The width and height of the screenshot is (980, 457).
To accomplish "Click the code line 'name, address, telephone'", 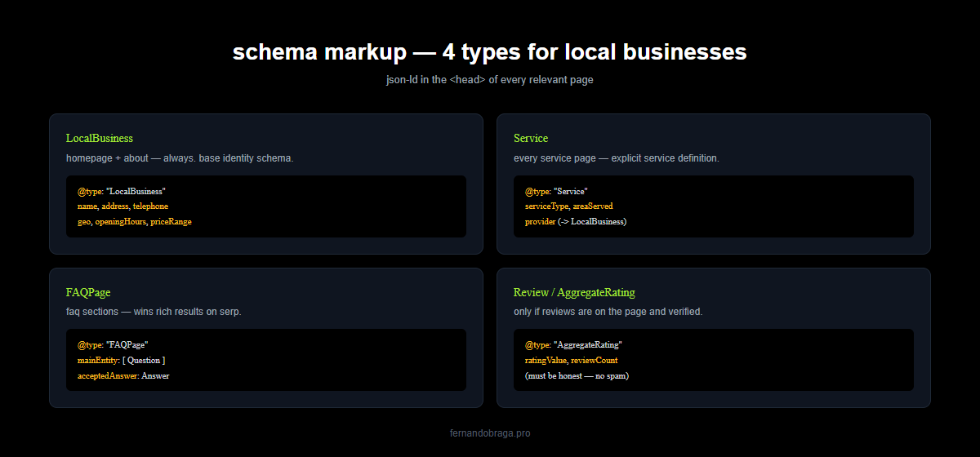I will [122, 206].
